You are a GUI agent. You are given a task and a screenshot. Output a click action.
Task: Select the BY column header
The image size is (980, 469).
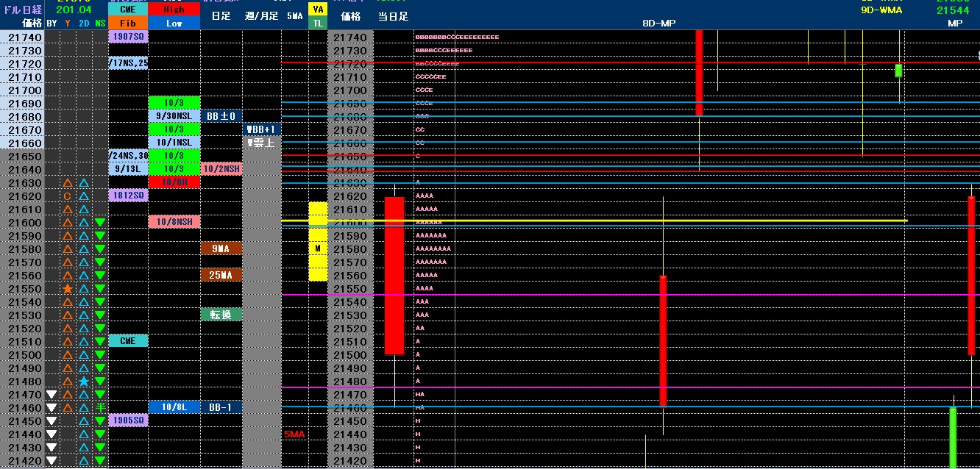pos(51,24)
